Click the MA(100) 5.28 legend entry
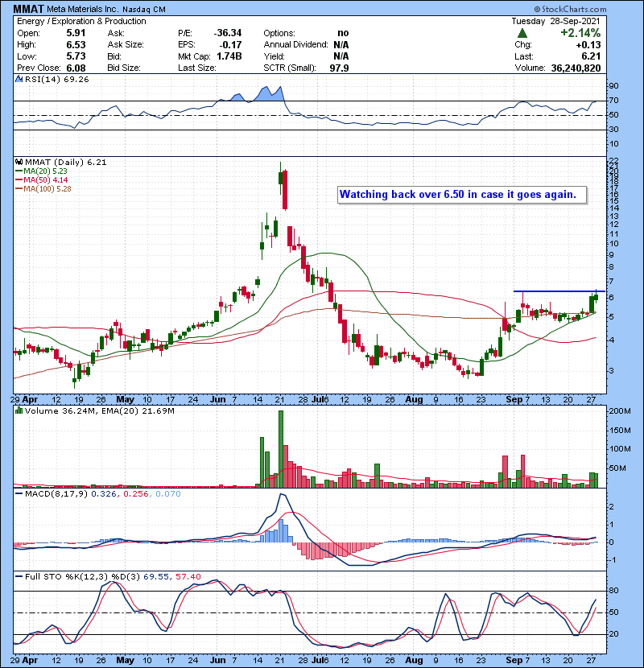The height and width of the screenshot is (668, 644). [x=43, y=188]
